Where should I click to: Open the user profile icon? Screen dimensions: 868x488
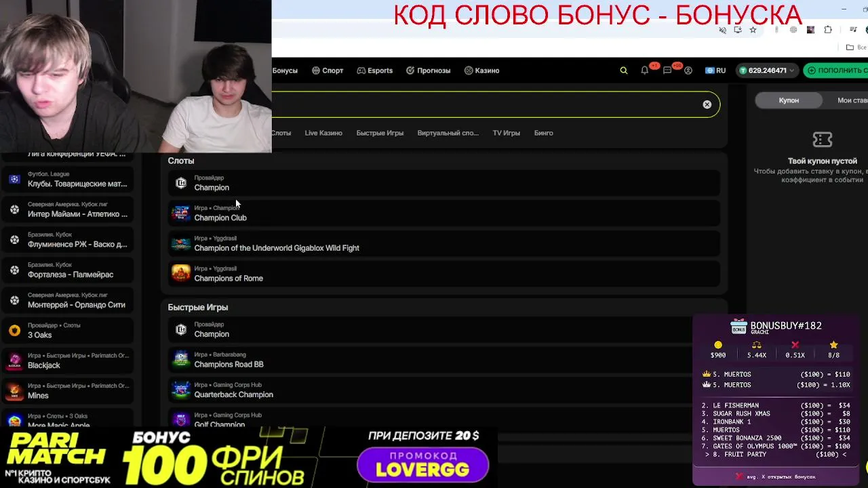[x=688, y=70]
